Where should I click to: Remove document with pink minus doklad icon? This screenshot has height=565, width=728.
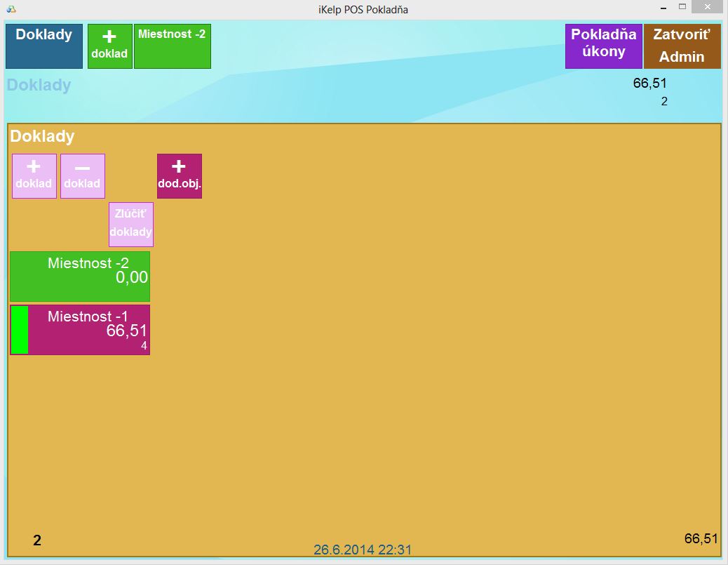coord(83,176)
